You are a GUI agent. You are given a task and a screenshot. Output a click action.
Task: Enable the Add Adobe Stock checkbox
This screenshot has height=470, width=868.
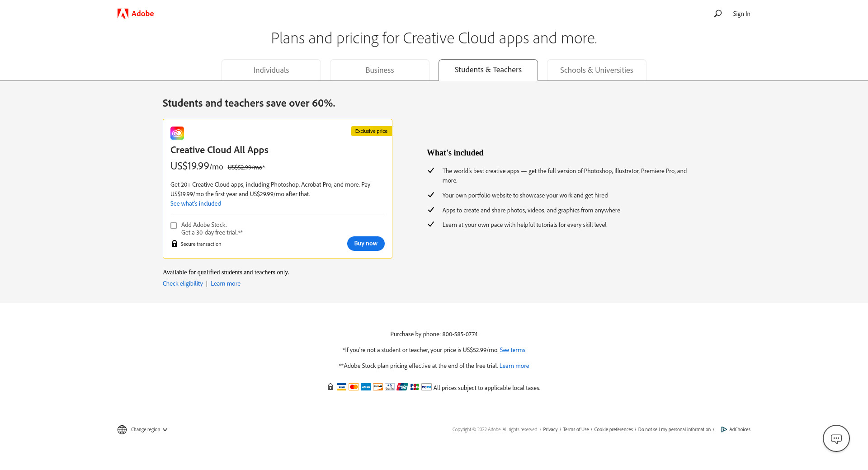pyautogui.click(x=174, y=226)
